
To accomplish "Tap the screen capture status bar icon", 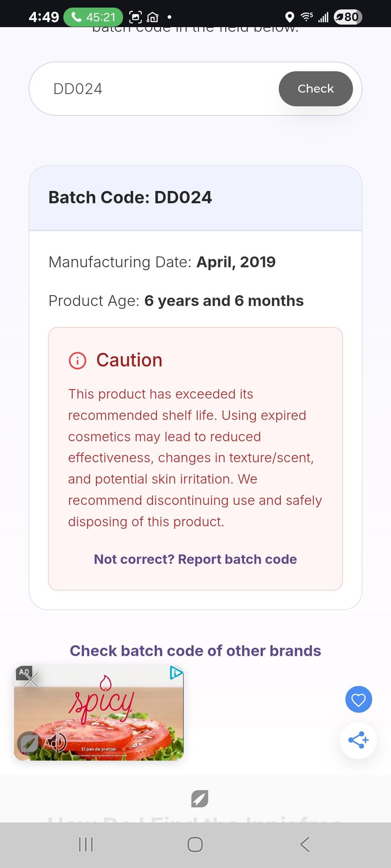I will coord(135,17).
